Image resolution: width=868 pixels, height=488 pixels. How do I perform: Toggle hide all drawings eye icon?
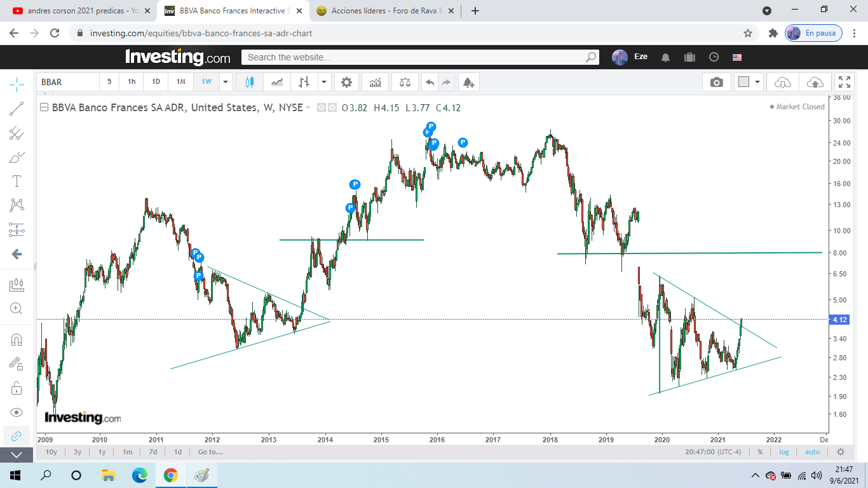point(17,412)
